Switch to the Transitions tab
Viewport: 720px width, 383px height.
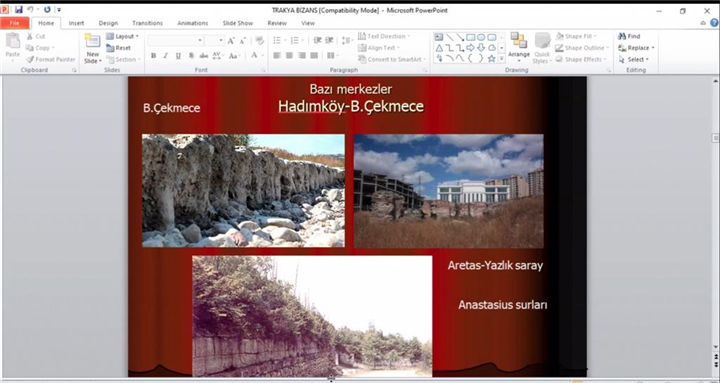click(x=147, y=23)
